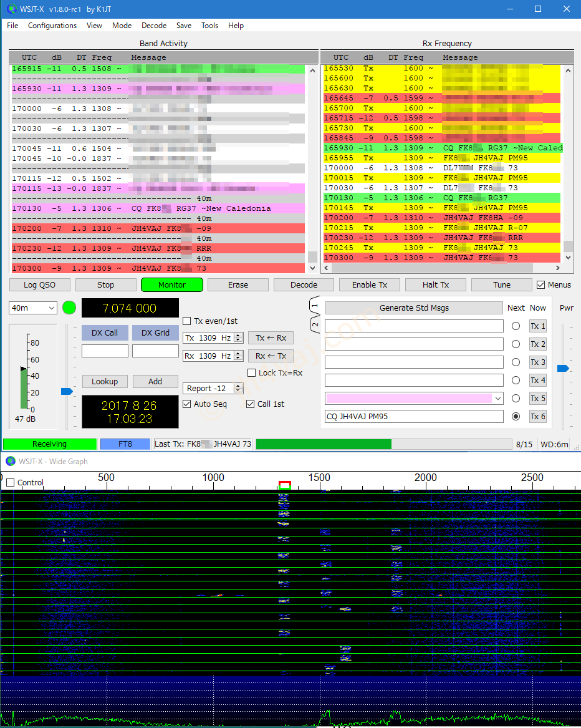This screenshot has height=728, width=581.
Task: Click the DX Grid label button
Action: 155,333
